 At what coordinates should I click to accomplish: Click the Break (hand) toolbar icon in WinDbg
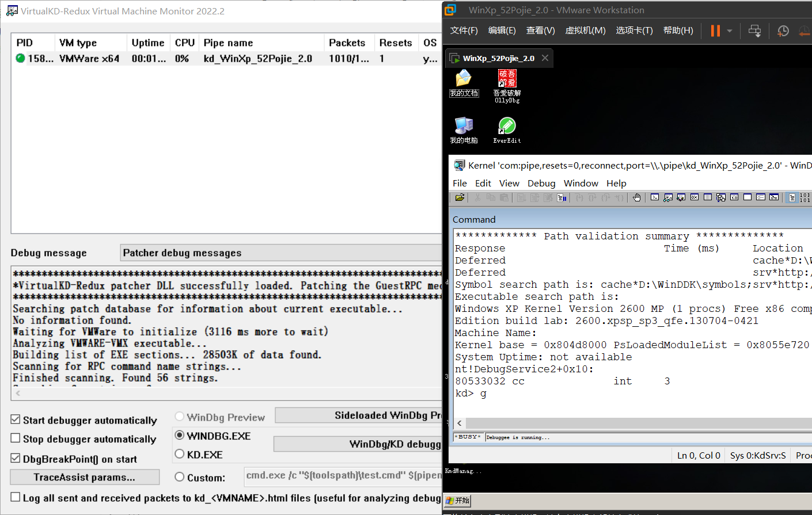pyautogui.click(x=636, y=197)
